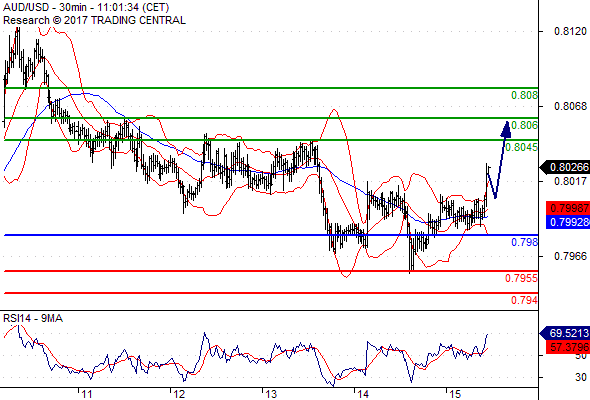Click the date marker 15 on time axis
590x400 pixels.
[x=455, y=394]
